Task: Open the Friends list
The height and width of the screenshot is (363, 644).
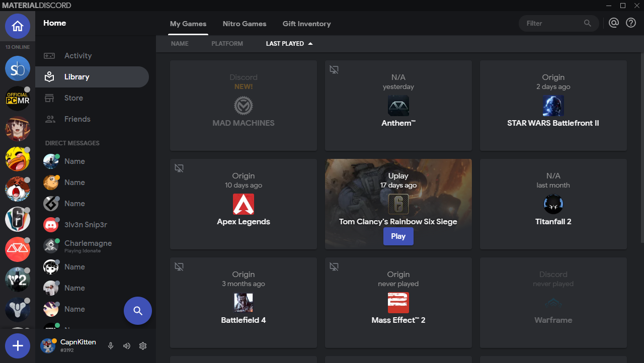Action: click(49, 119)
